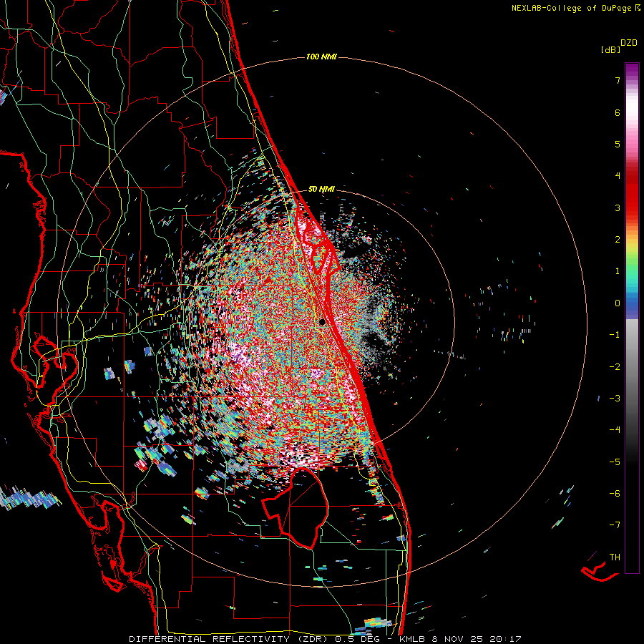
Task: Click the -5 value on the color scale
Action: coord(615,462)
